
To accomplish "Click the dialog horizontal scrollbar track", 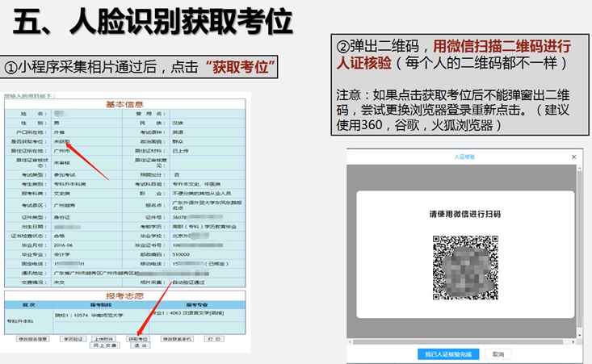I will pyautogui.click(x=461, y=341).
